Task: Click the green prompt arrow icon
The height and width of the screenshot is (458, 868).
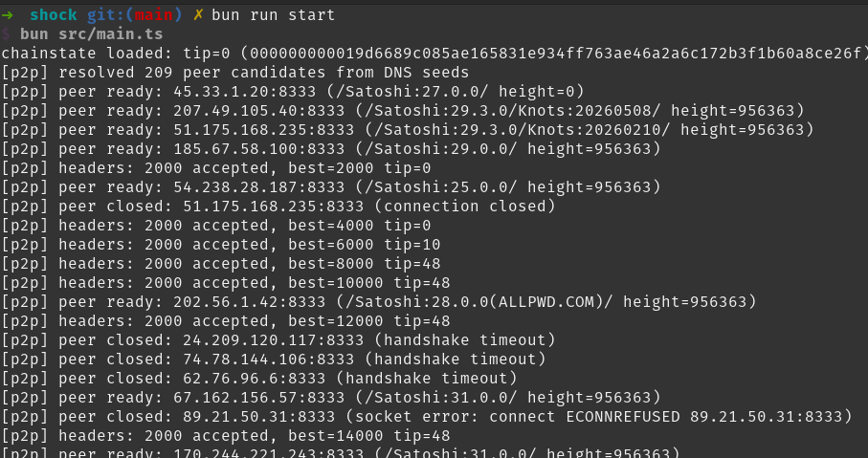Action: tap(7, 15)
